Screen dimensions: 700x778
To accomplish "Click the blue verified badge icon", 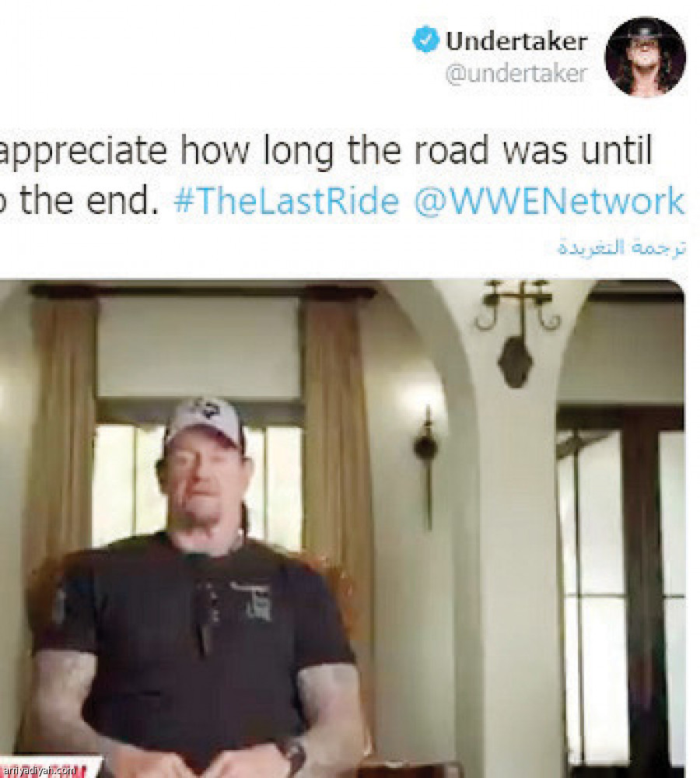I will point(425,40).
